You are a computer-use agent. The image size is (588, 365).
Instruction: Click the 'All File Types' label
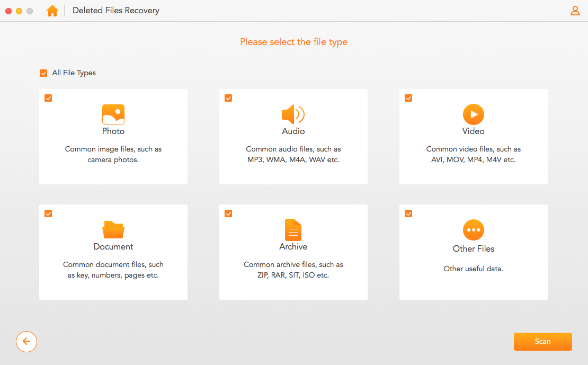point(74,73)
